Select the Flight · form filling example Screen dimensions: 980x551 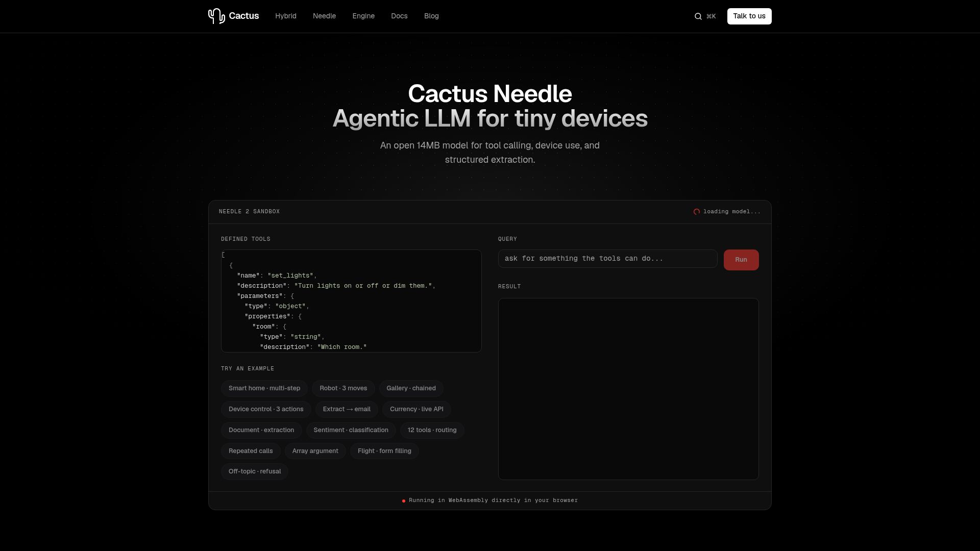pyautogui.click(x=384, y=452)
